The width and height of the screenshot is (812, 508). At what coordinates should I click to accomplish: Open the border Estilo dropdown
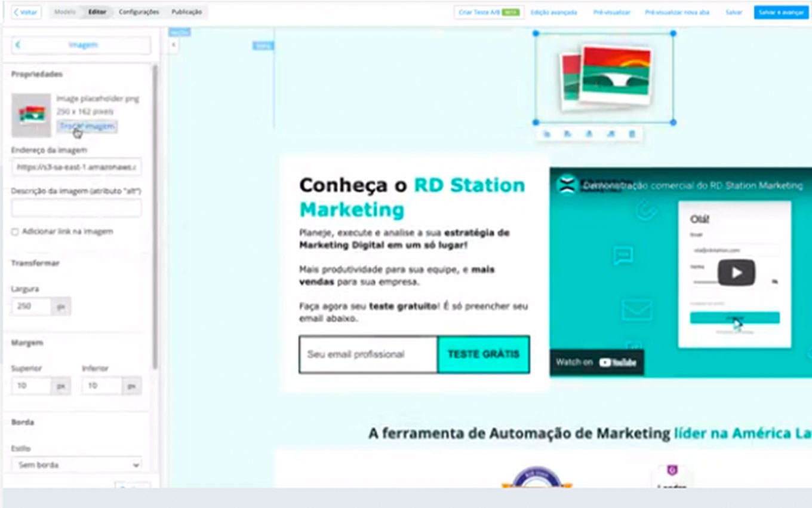click(76, 464)
